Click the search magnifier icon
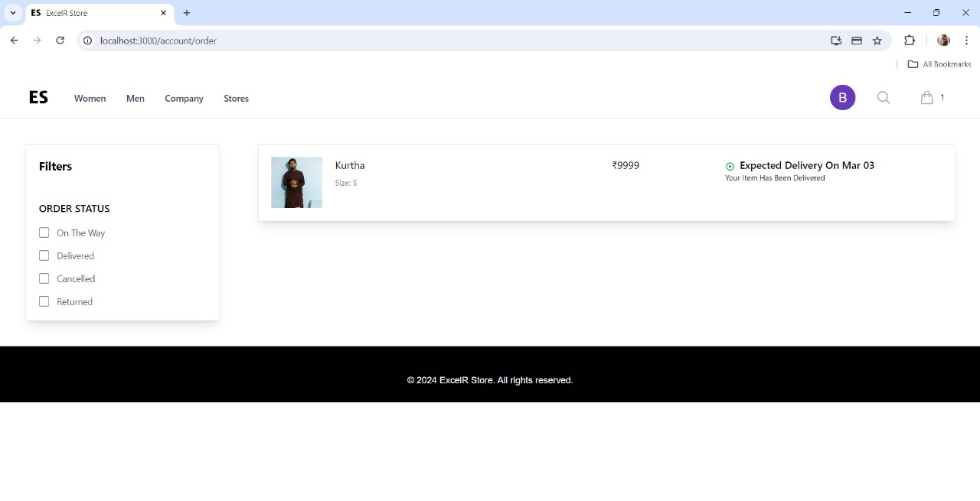Viewport: 980px width, 501px height. (884, 98)
